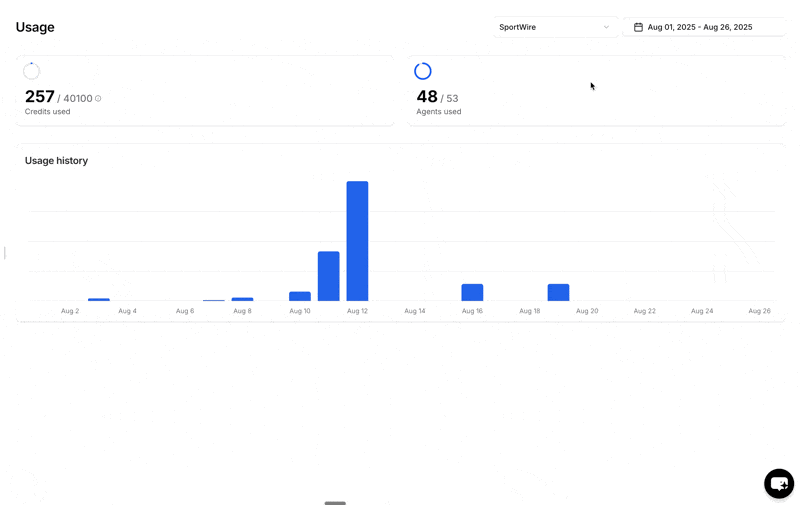Image resolution: width=800 pixels, height=505 pixels.
Task: Click the 257 credits used figure
Action: coord(40,96)
